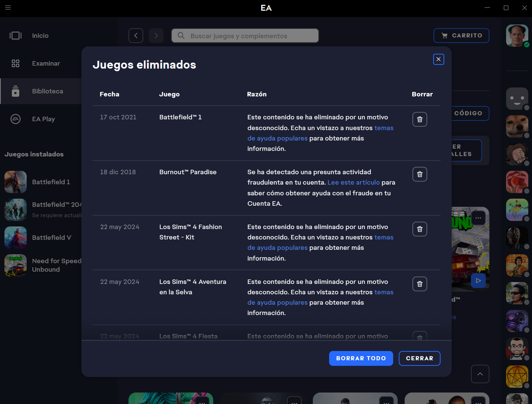Open the sunglasses man friend avatar
Screen dimensions: 532x404
[517, 293]
